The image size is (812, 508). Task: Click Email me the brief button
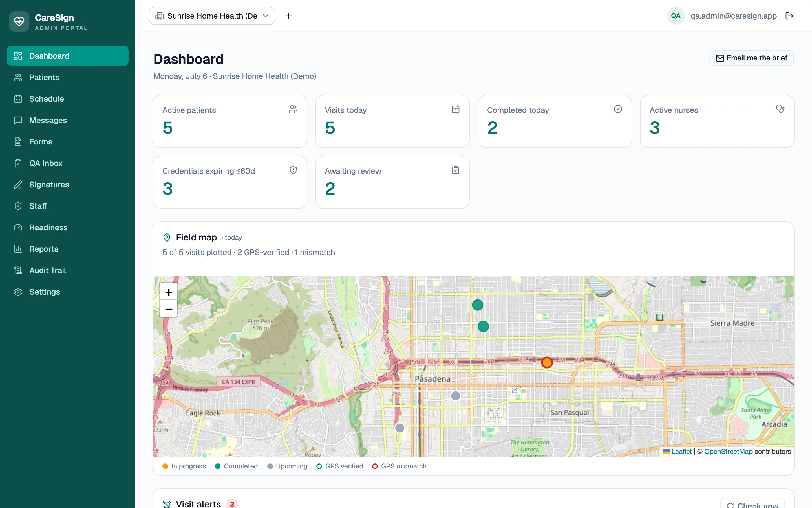pos(752,58)
